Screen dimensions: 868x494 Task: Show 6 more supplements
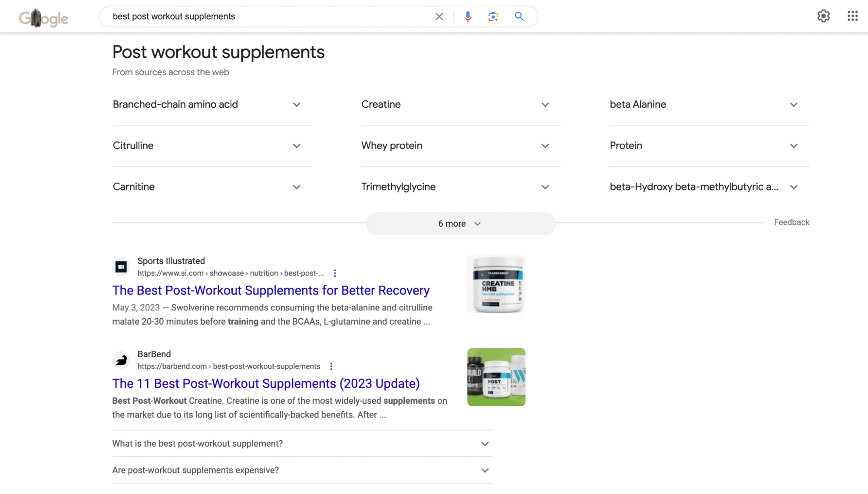point(460,224)
